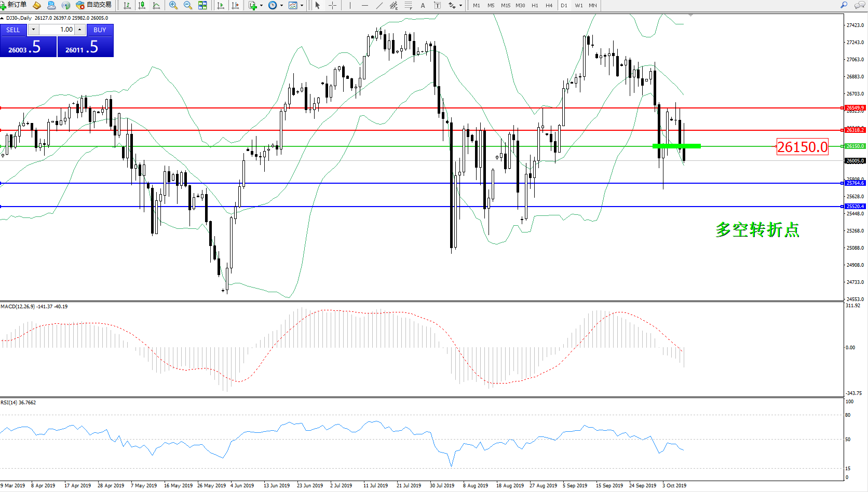Click the magnifier Zoom In icon

pos(173,5)
